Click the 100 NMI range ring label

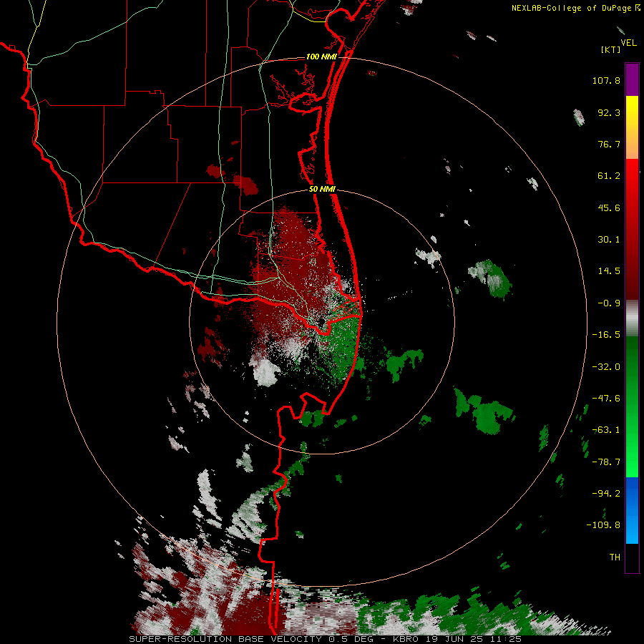[321, 57]
